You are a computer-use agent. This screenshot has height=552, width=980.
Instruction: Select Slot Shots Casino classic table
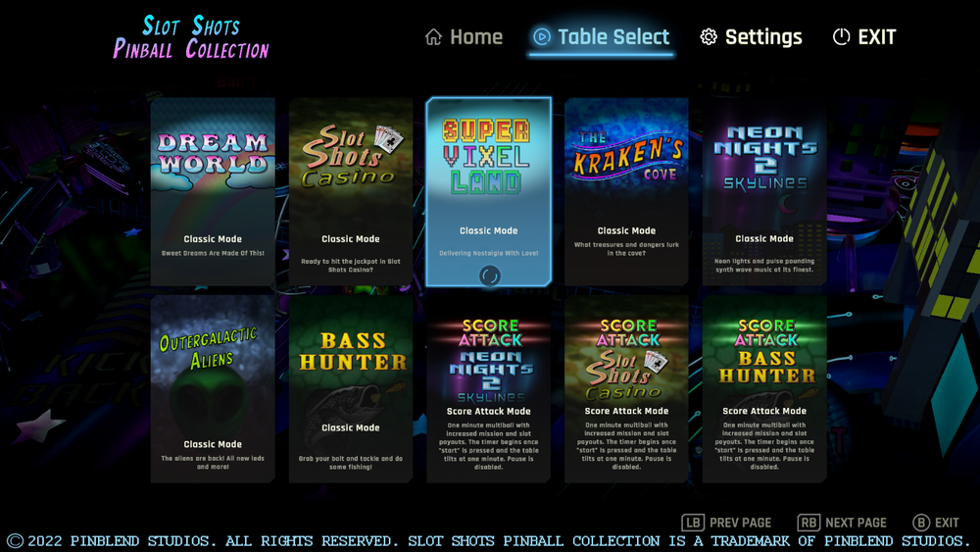(x=351, y=191)
